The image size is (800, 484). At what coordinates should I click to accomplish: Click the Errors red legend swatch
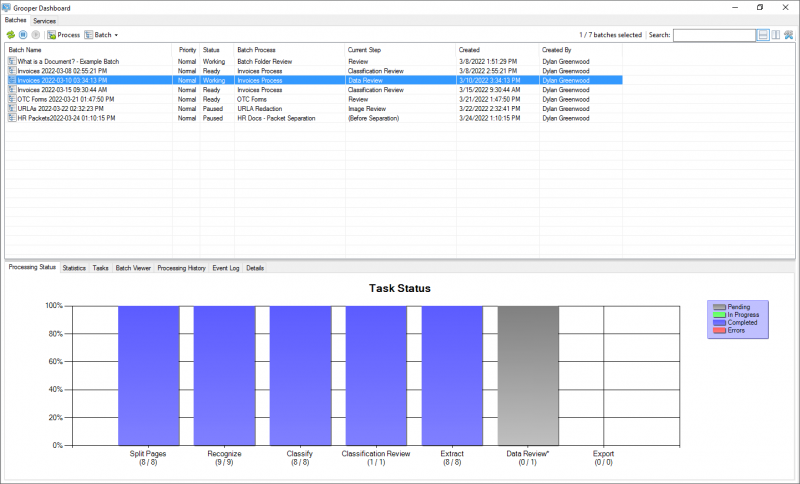click(719, 330)
